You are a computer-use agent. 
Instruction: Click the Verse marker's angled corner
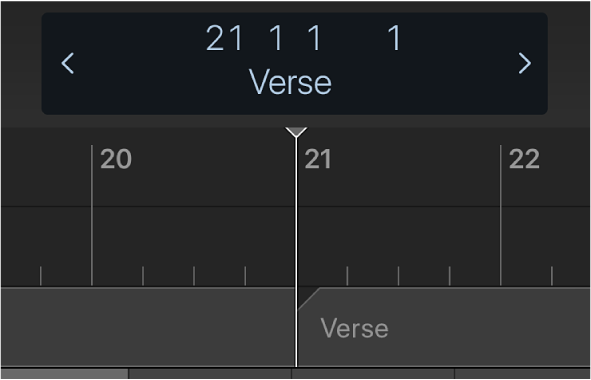tap(308, 298)
